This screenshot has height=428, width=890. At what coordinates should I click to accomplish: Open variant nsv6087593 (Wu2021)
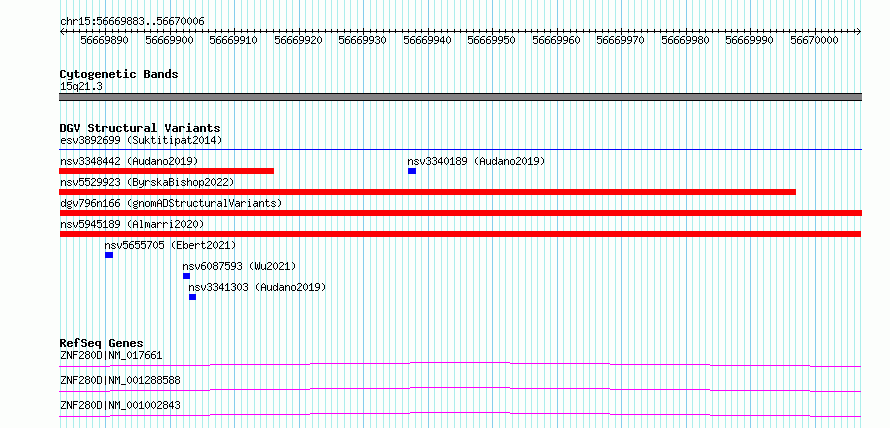click(239, 266)
